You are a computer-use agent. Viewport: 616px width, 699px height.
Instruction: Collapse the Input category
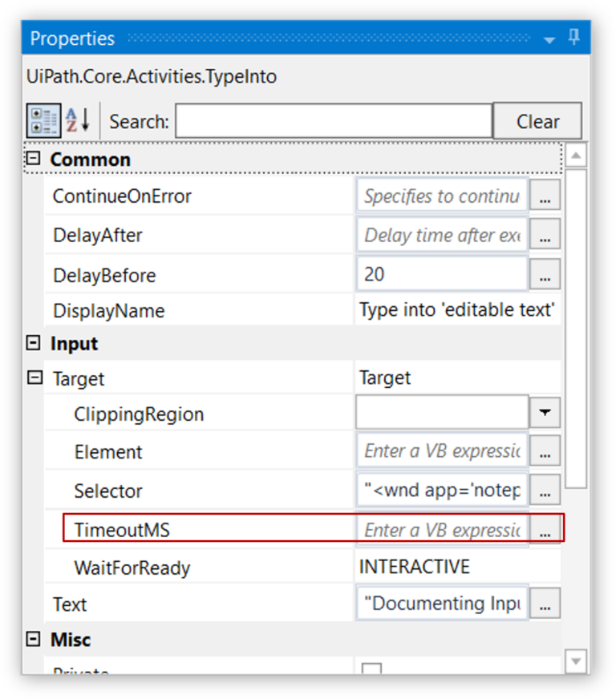(x=33, y=343)
